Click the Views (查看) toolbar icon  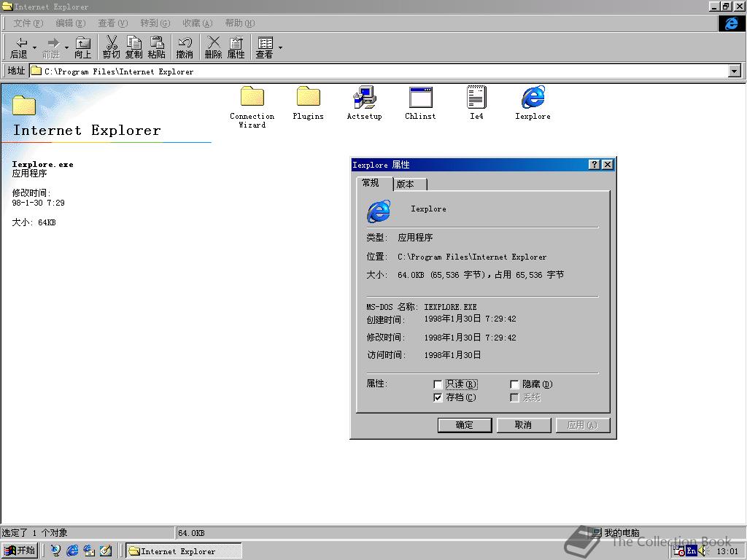264,47
